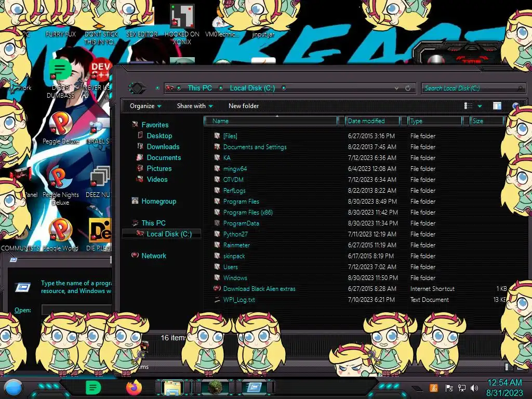The image size is (532, 399).
Task: Click the network tray icon
Action: 461,388
